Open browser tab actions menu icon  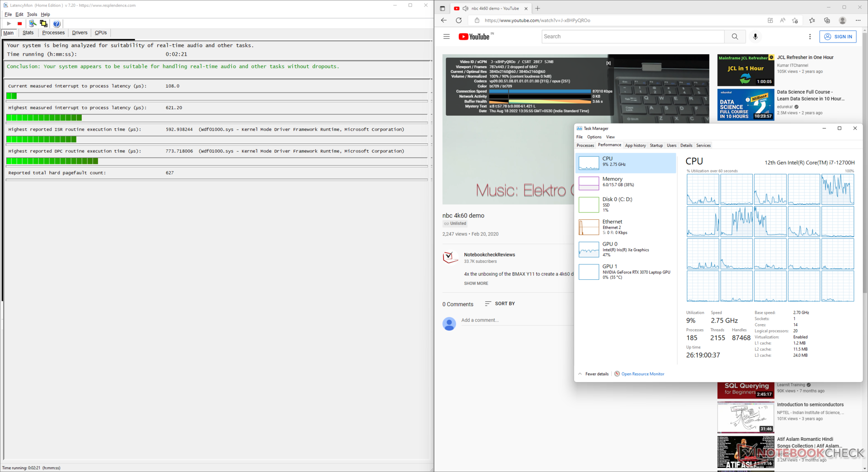pos(443,8)
